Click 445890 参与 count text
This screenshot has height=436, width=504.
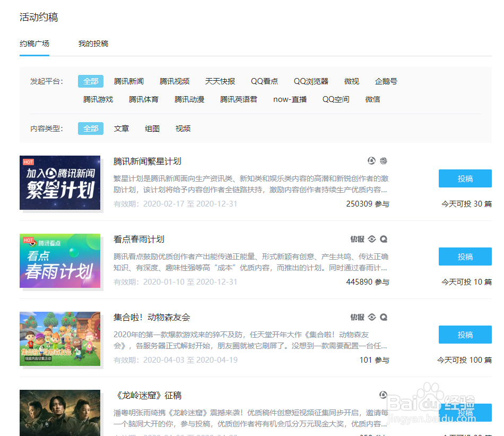368,282
